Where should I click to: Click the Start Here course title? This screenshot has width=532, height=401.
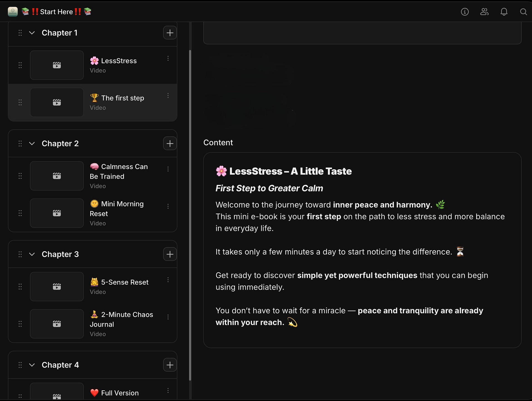tap(57, 12)
